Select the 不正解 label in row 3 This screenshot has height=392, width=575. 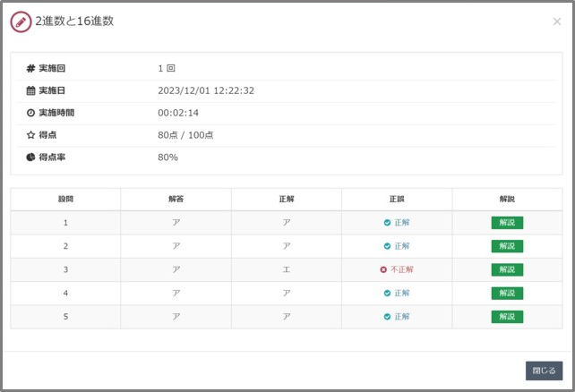(x=402, y=269)
